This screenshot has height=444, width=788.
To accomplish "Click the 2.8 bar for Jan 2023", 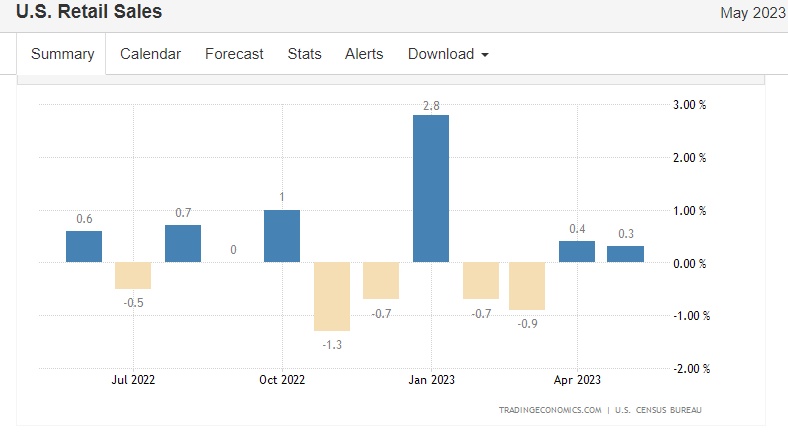I will tap(431, 189).
